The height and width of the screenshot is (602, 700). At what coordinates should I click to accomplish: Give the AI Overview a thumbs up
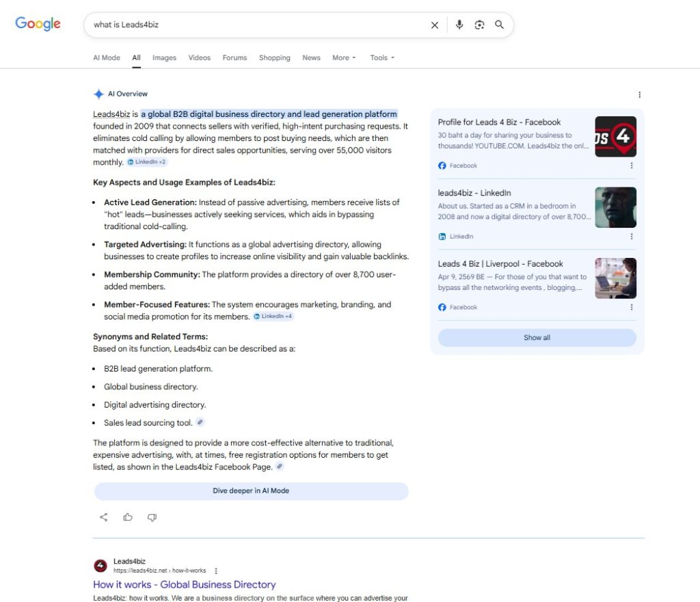128,517
